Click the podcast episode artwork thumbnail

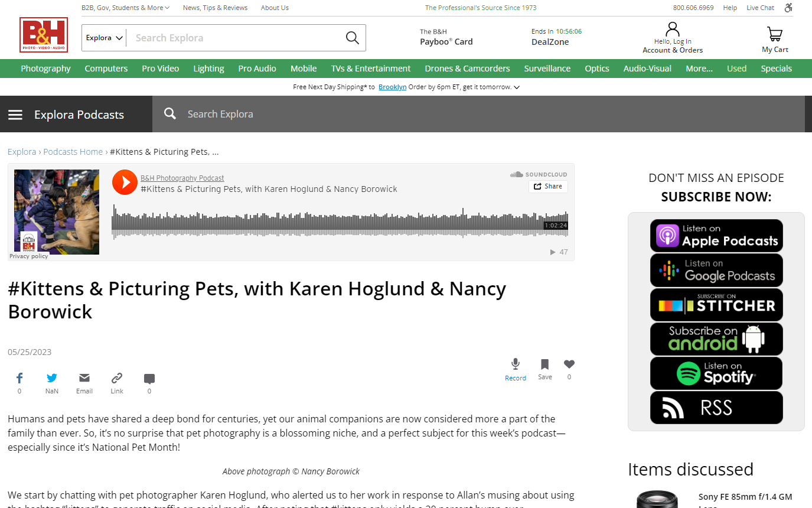tap(57, 212)
